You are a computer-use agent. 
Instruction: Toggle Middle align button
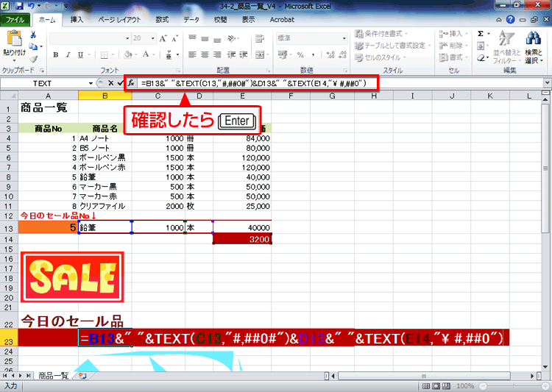click(x=205, y=38)
